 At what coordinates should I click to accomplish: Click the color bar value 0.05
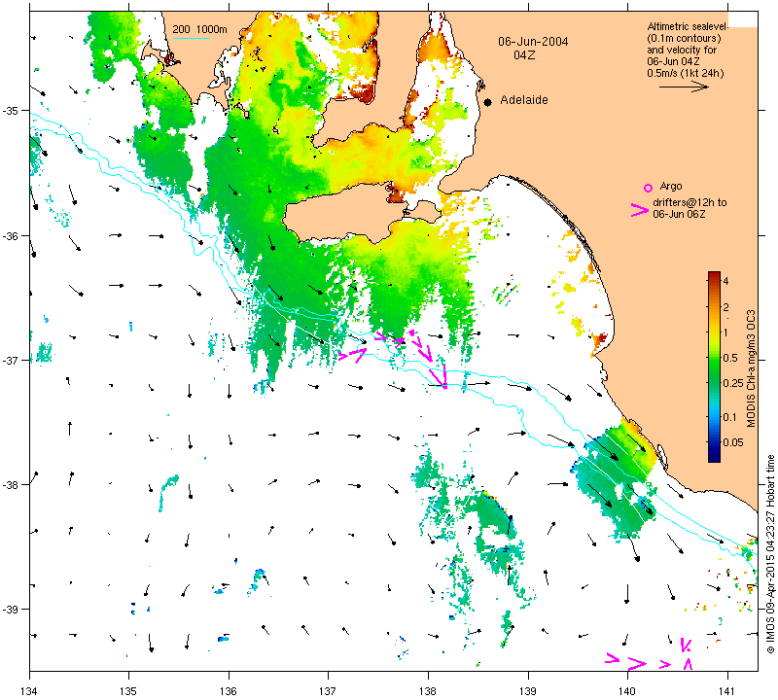click(733, 442)
